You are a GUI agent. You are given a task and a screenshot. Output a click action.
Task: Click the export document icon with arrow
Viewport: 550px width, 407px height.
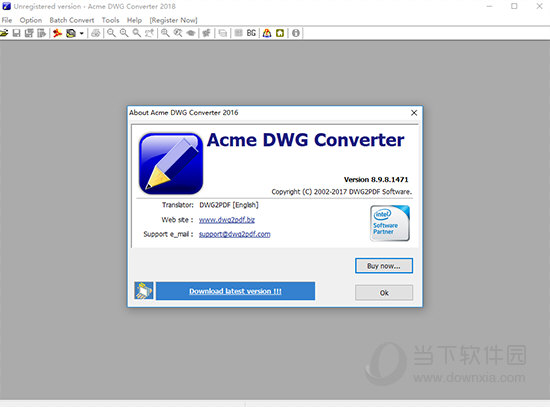[42, 33]
